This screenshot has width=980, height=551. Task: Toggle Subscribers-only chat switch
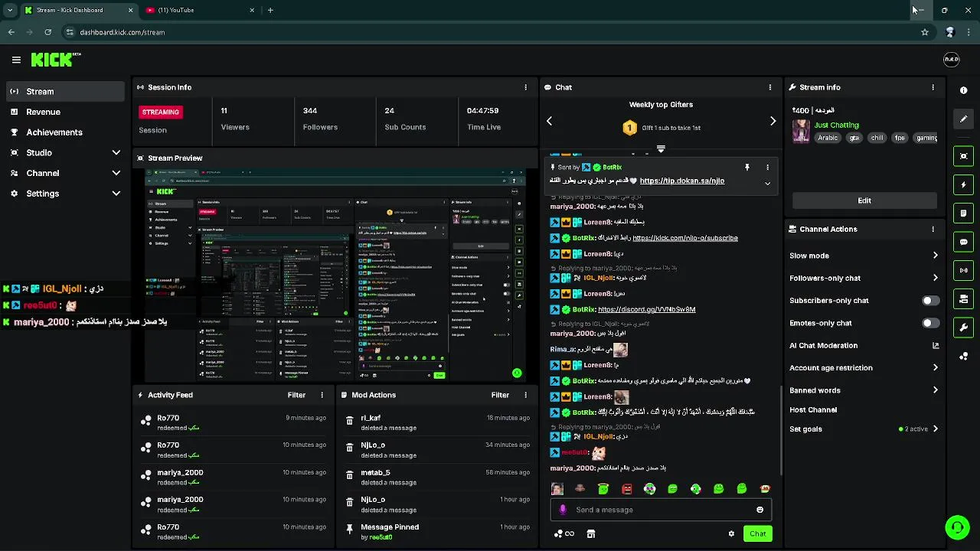coord(930,301)
